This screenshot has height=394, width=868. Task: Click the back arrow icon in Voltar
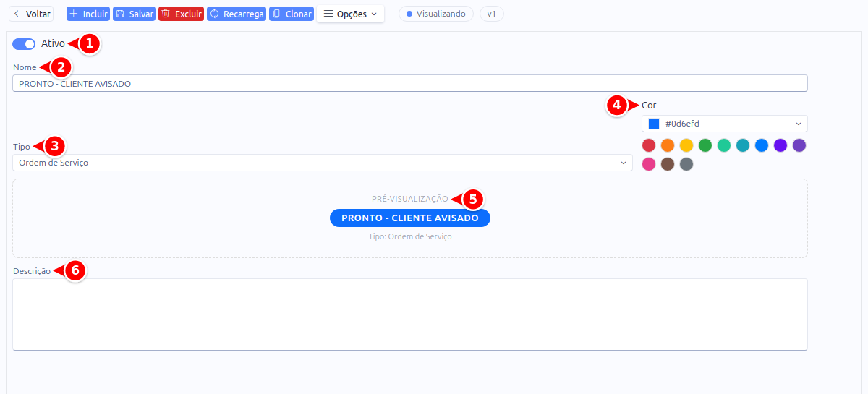coord(17,14)
